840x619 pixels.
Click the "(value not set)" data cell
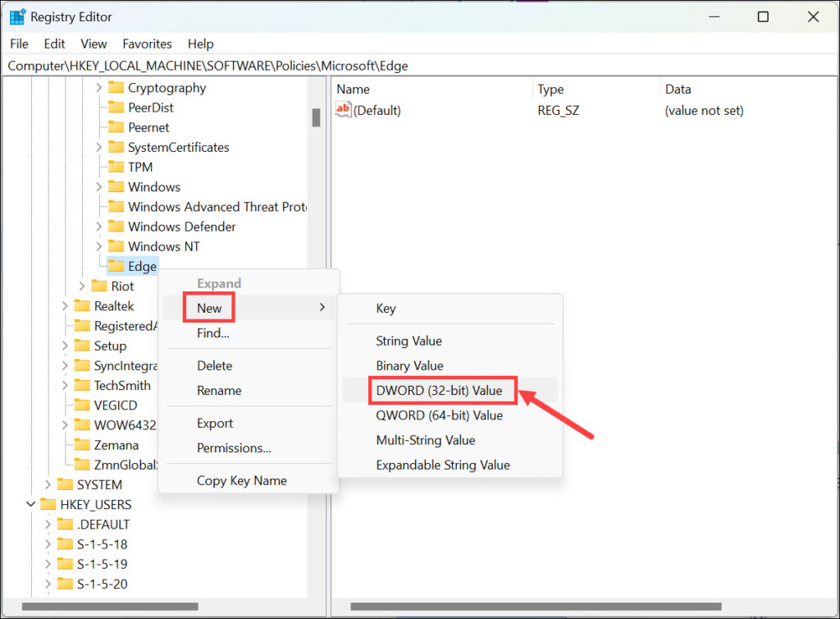(x=704, y=110)
